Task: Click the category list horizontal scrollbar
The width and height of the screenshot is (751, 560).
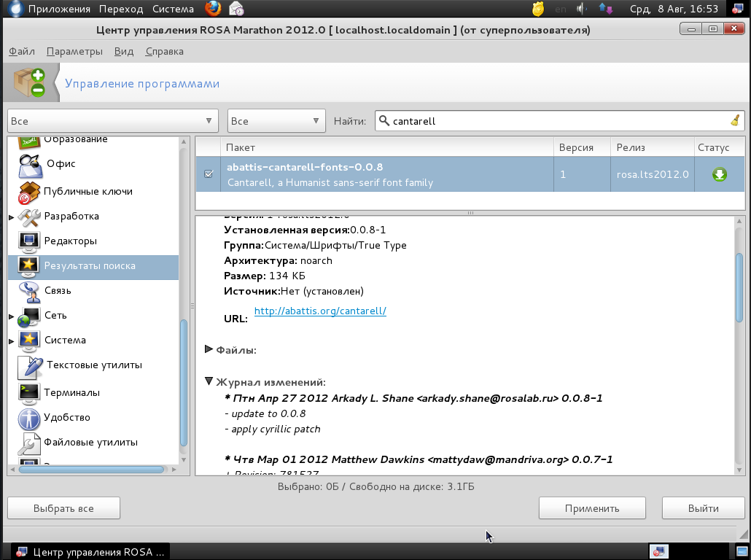Action: pyautogui.click(x=91, y=470)
